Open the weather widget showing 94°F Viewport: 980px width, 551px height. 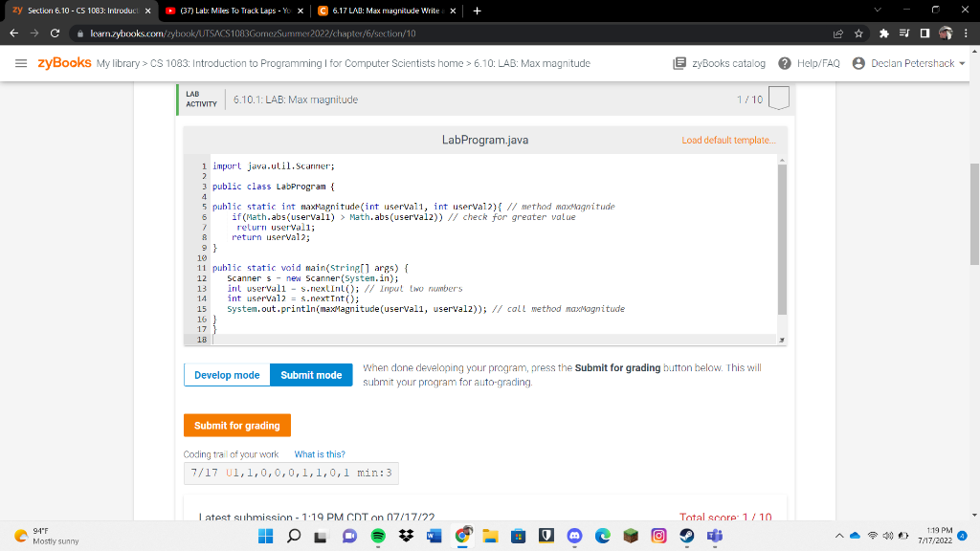coord(47,536)
